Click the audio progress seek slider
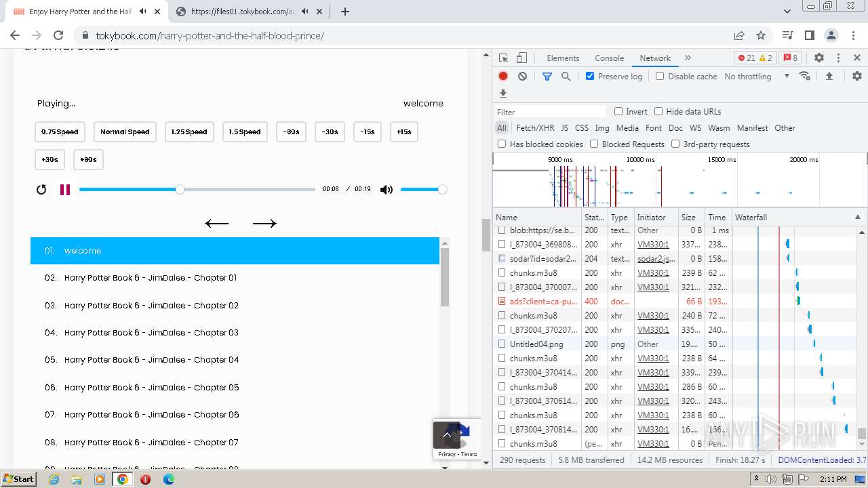Viewport: 868px width, 488px height. (x=197, y=190)
